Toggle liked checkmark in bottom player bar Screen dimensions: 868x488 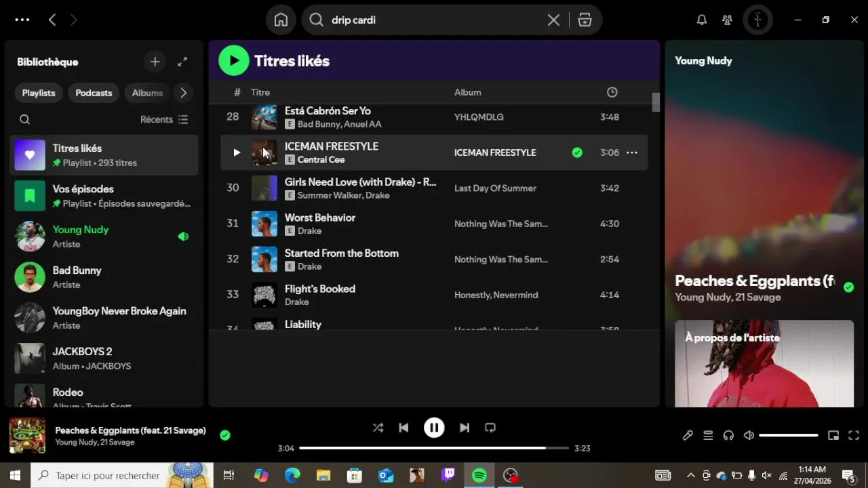tap(225, 435)
